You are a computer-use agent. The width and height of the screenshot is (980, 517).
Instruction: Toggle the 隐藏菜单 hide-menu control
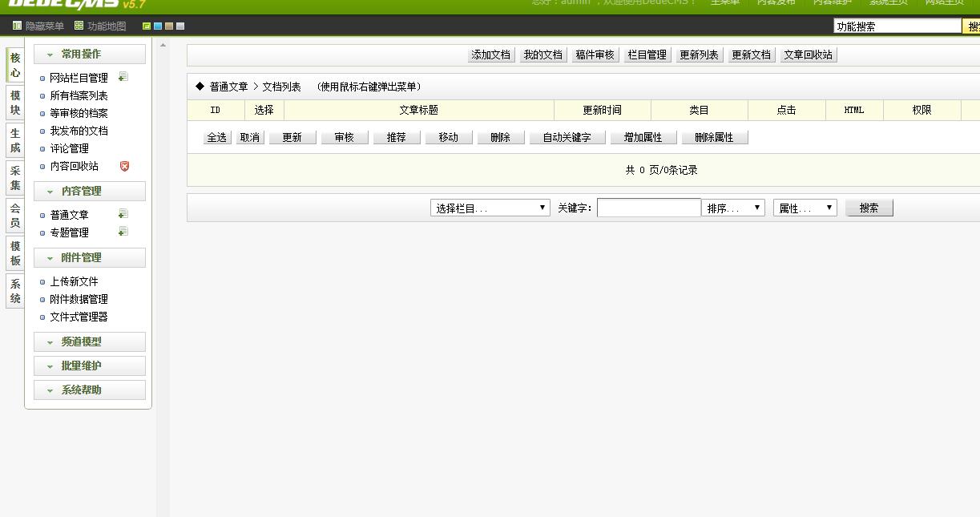click(x=41, y=26)
